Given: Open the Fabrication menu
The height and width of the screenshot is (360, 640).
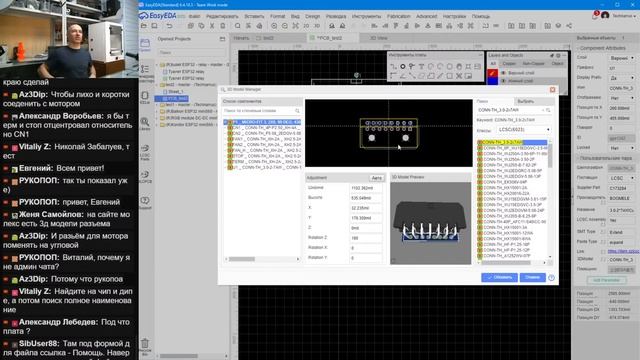Looking at the screenshot, I should click(x=398, y=16).
